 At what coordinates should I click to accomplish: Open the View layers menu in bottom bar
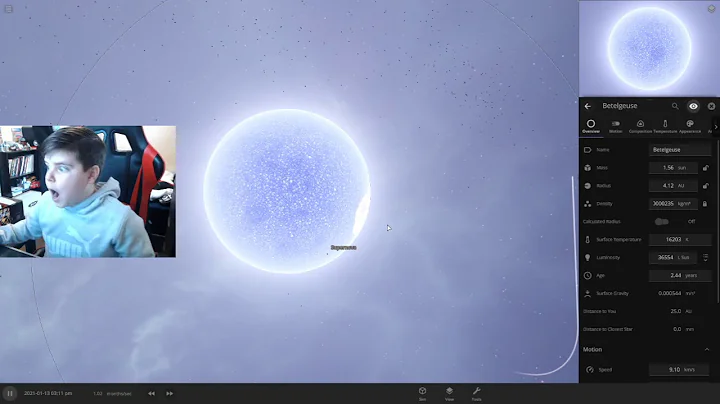[449, 393]
